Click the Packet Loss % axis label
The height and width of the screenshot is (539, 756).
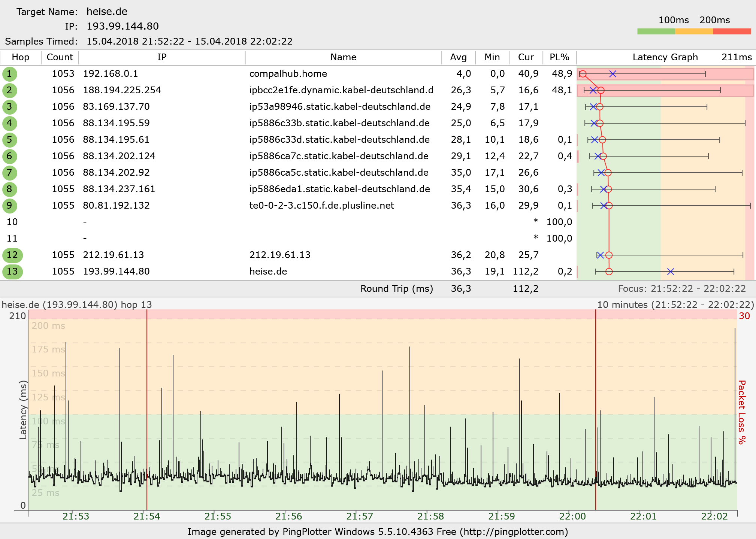pos(742,412)
